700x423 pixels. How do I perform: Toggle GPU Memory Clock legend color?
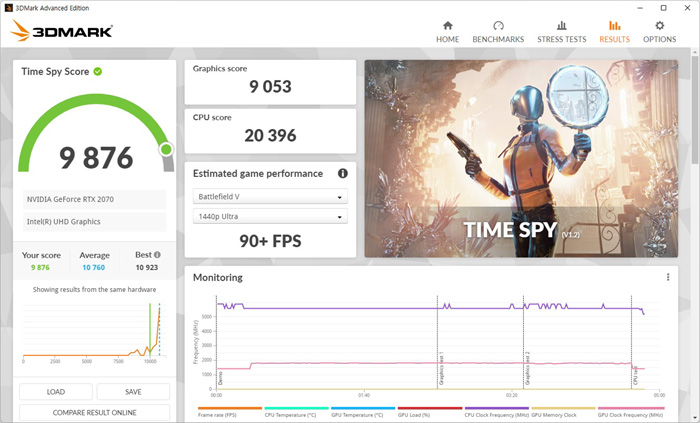(x=563, y=408)
